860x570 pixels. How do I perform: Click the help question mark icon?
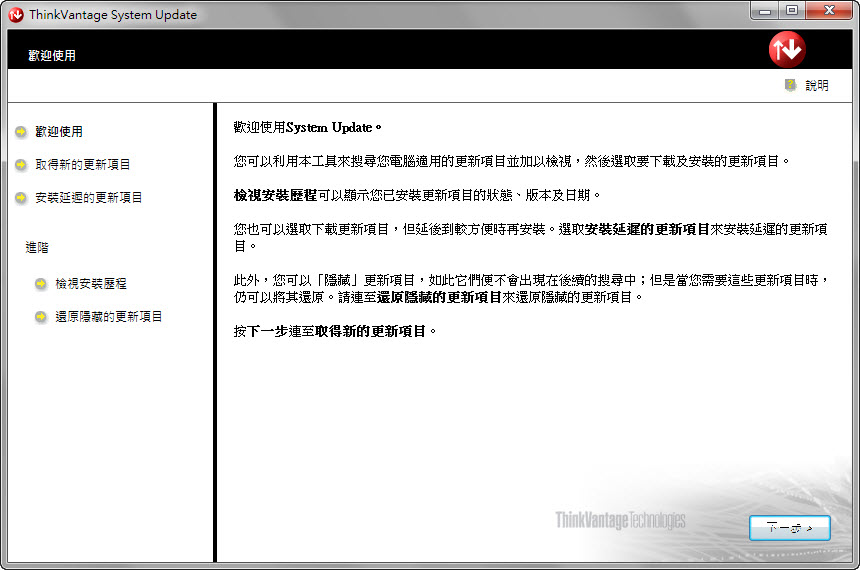click(x=790, y=85)
